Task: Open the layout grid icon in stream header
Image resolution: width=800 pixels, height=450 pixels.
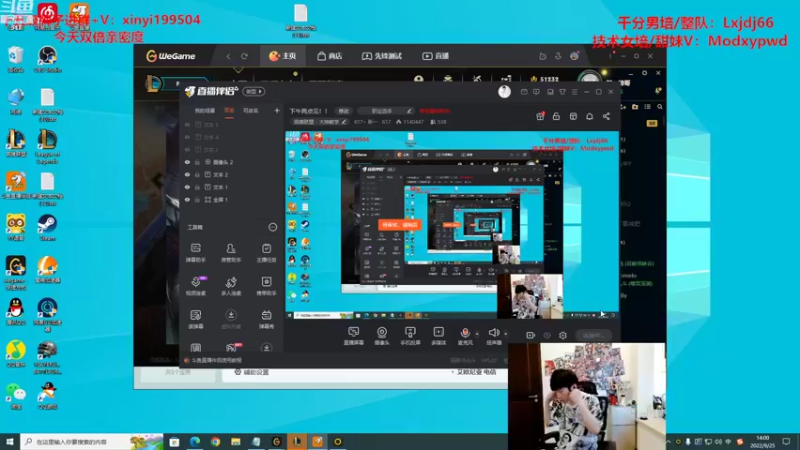Action: click(x=573, y=116)
